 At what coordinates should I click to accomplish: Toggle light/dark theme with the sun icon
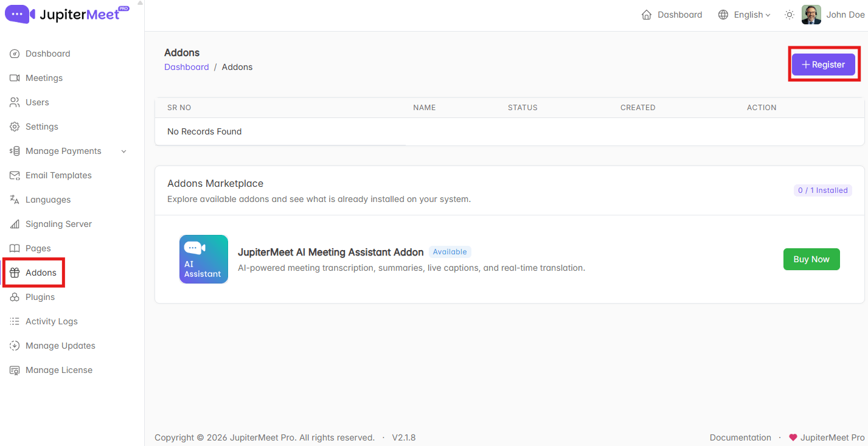tap(790, 15)
